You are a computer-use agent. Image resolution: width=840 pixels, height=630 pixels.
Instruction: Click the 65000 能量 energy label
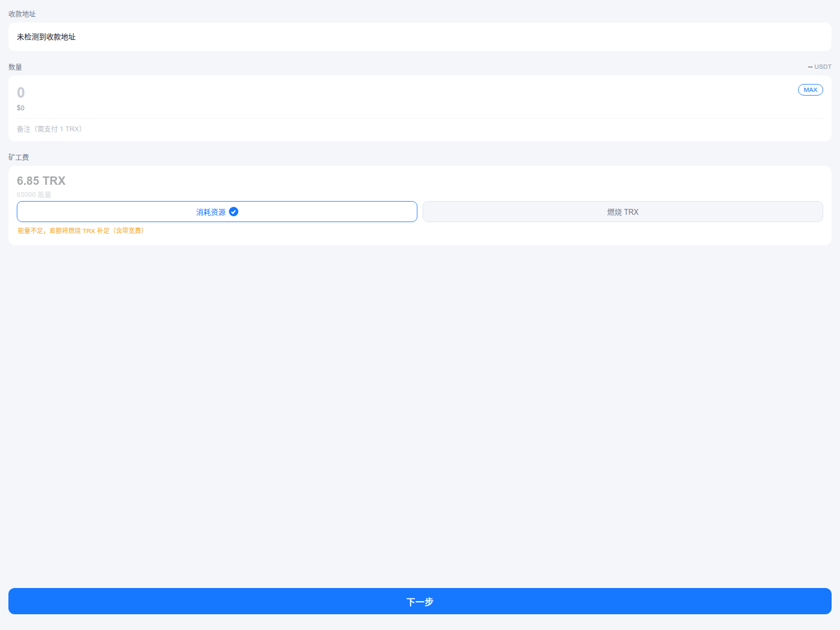coord(34,194)
